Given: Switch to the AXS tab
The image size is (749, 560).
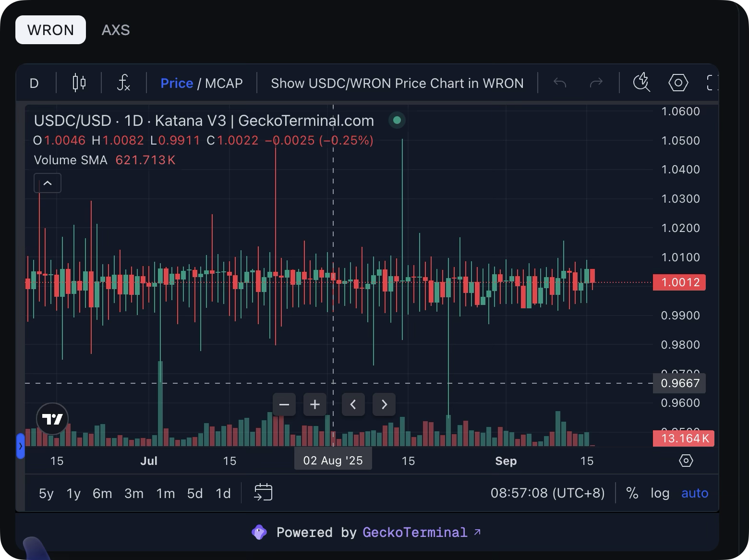Looking at the screenshot, I should [116, 30].
